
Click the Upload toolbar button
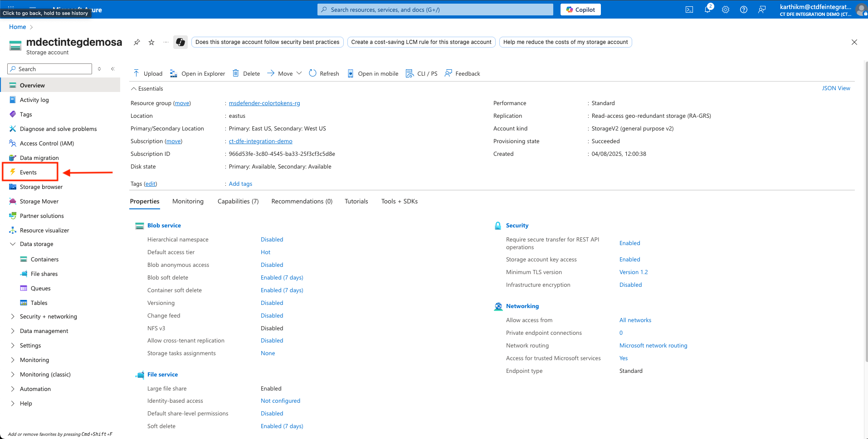tap(148, 73)
